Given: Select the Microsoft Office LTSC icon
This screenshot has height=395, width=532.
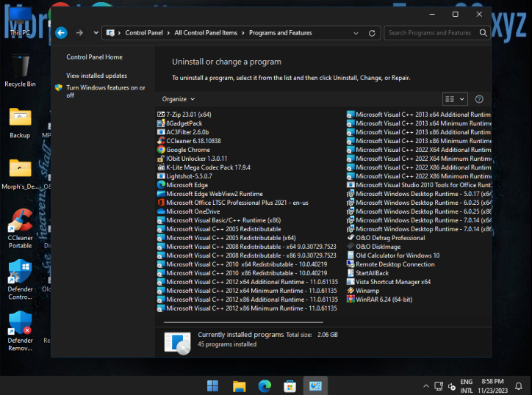Looking at the screenshot, I should (x=161, y=203).
